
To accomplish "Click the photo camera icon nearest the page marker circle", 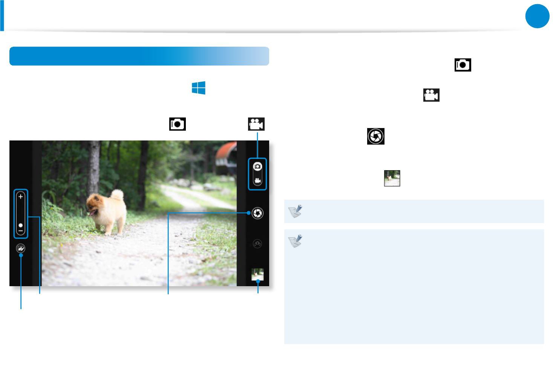I will tap(463, 65).
